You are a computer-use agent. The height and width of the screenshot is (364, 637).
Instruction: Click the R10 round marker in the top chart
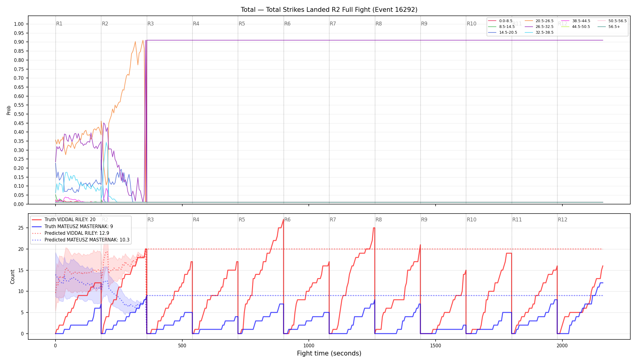[x=471, y=24]
